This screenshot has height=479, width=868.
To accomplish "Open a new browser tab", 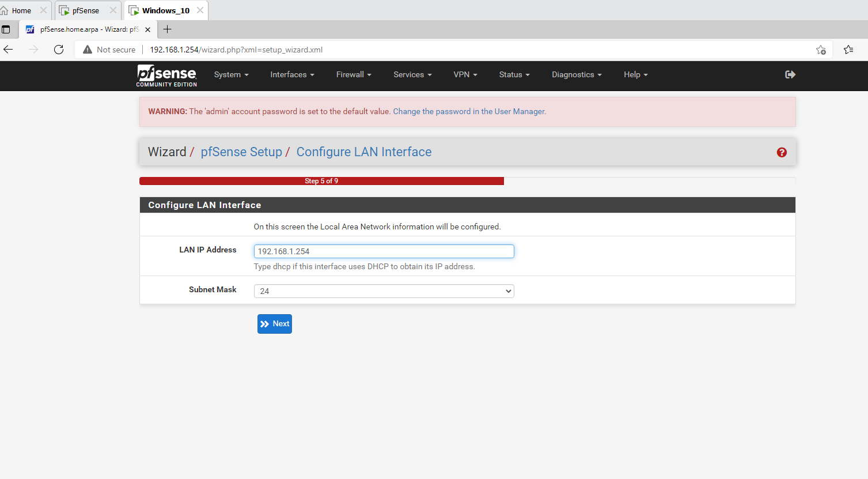I will click(x=168, y=29).
